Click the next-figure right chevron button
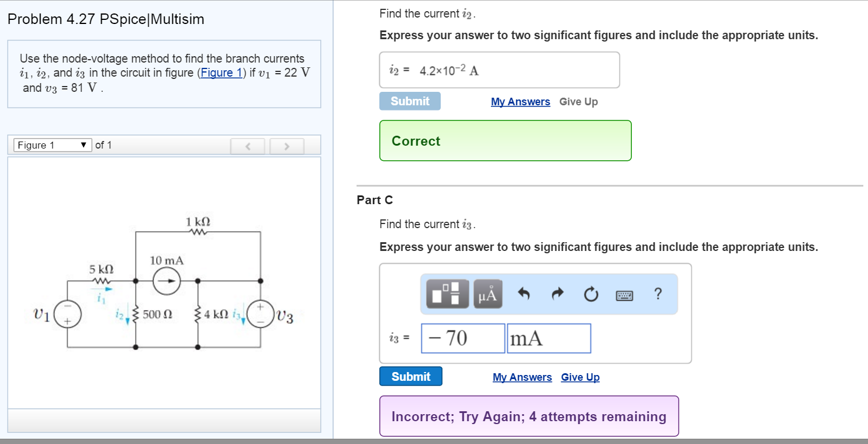Screen dimensions: 868x444 tap(286, 145)
